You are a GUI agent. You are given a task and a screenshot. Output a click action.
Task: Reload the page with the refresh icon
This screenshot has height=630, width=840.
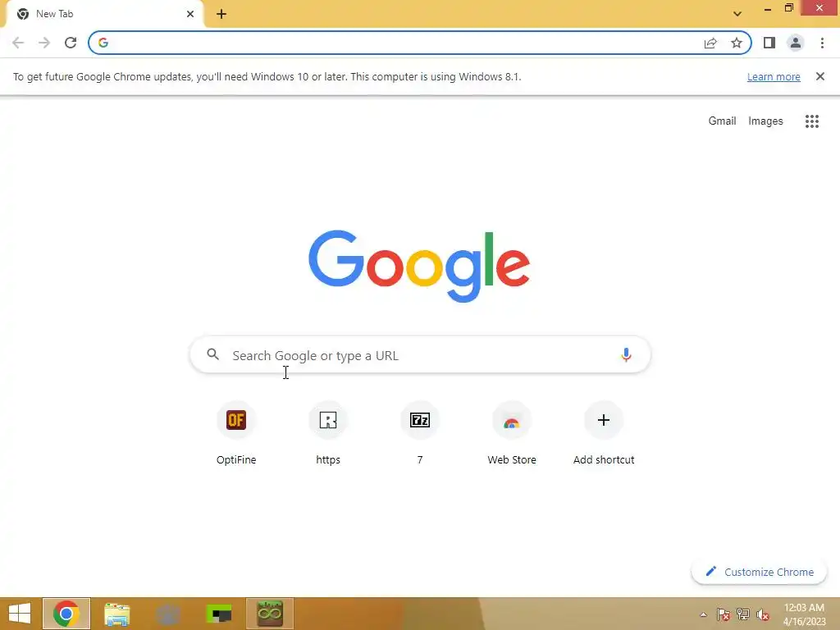pyautogui.click(x=71, y=43)
